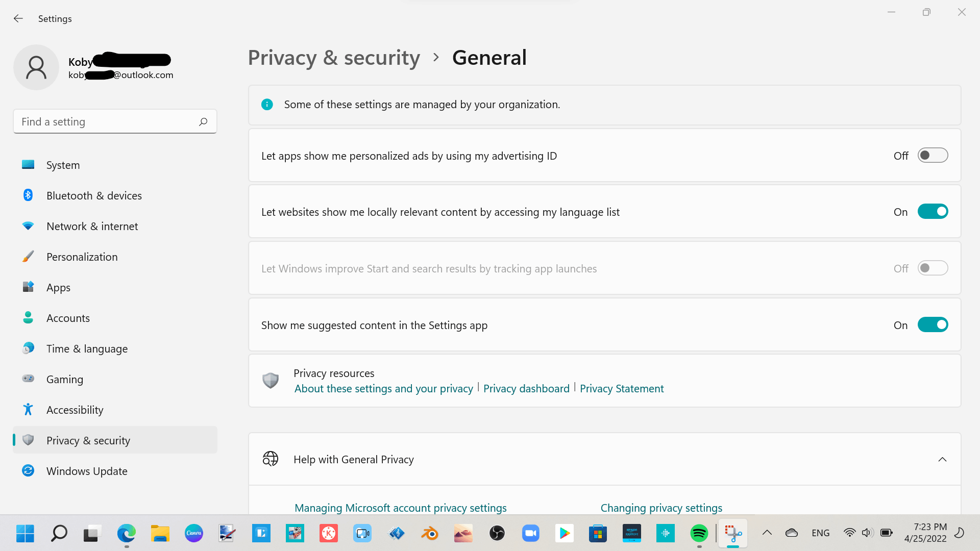Open the Zoom app in the taskbar

[x=531, y=533]
